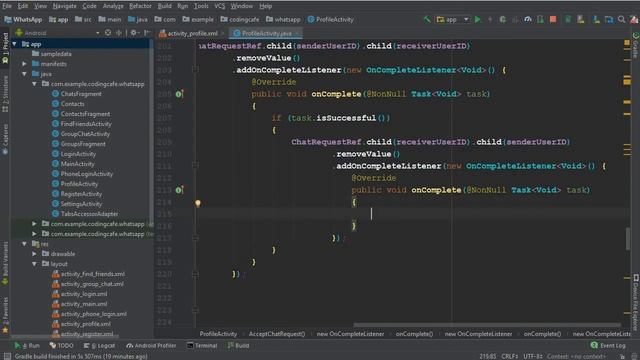Open the Profile app gauge icon

[x=528, y=19]
